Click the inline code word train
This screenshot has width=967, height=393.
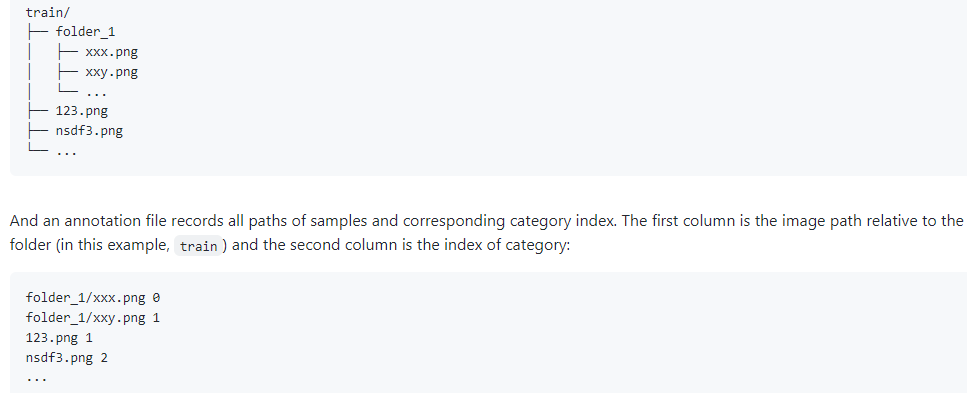[x=198, y=246]
